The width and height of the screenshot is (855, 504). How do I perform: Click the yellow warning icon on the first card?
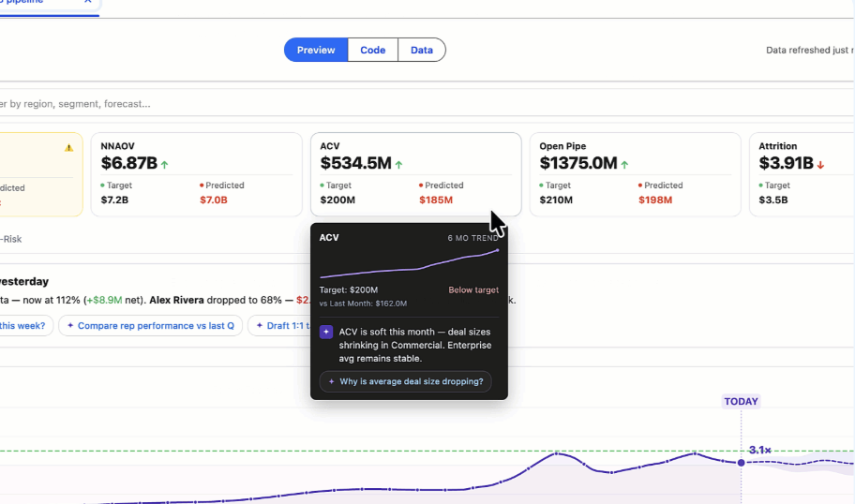[x=68, y=148]
